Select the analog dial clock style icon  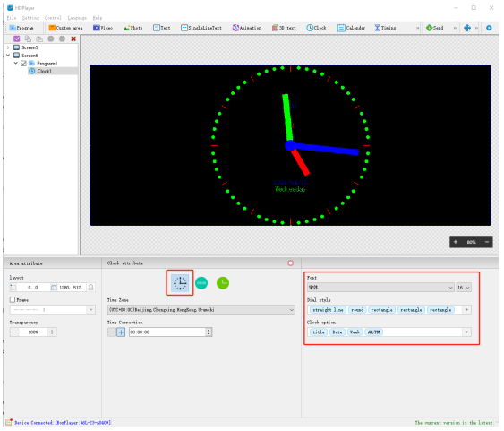180,283
